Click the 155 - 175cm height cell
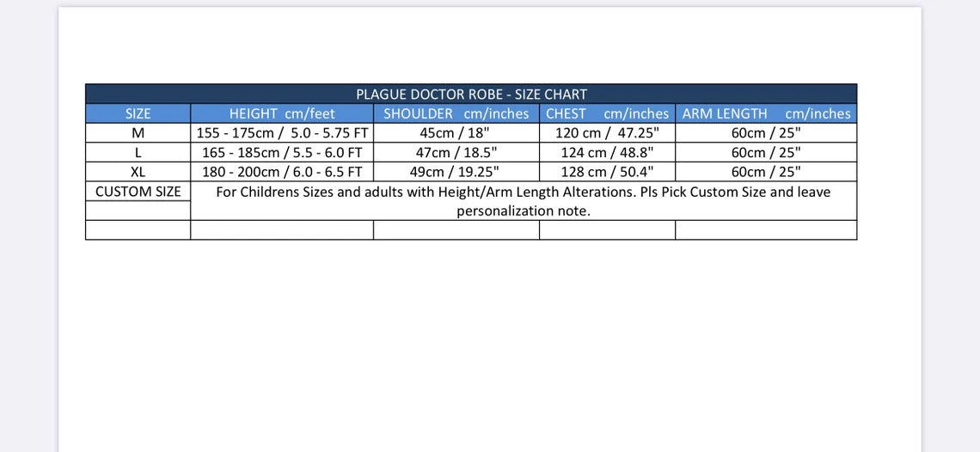 (x=282, y=133)
